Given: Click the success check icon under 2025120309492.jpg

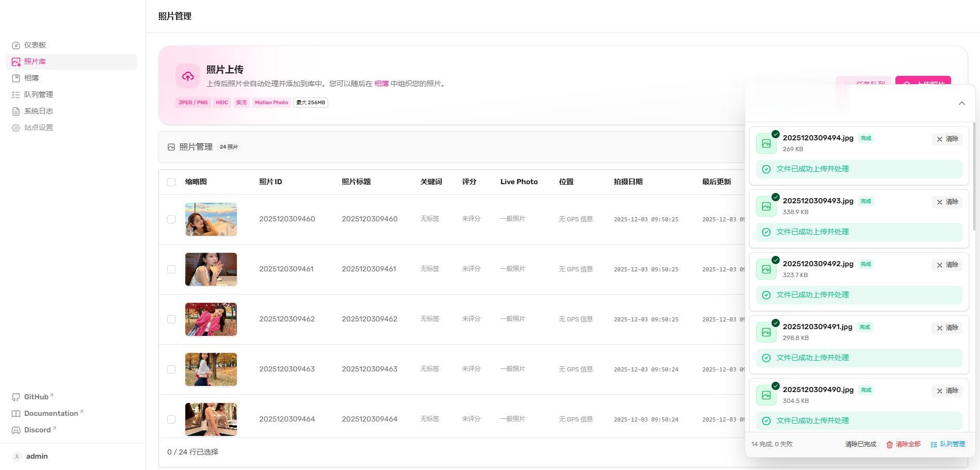Looking at the screenshot, I should click(x=766, y=295).
